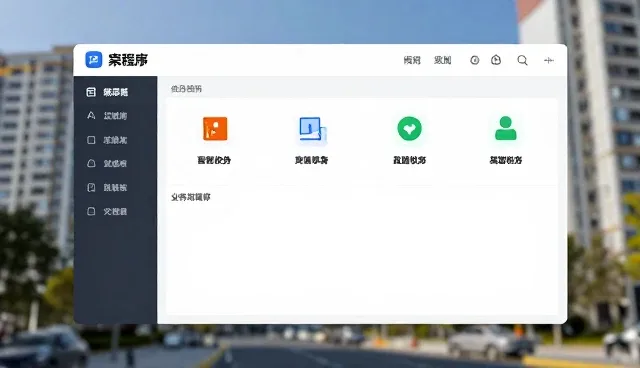Click the first text link in the header
Screen dimensions: 640x368
[x=412, y=60]
